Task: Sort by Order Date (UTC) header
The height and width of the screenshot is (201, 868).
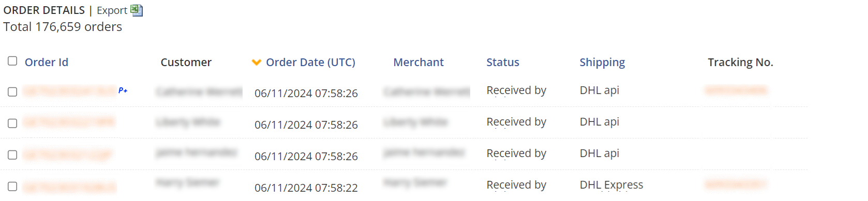Action: 310,63
